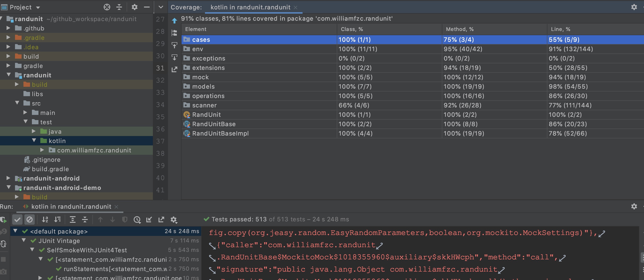Select 'kotlin in randunit.randunit' coverage tab
This screenshot has width=644, height=280.
coord(250,7)
